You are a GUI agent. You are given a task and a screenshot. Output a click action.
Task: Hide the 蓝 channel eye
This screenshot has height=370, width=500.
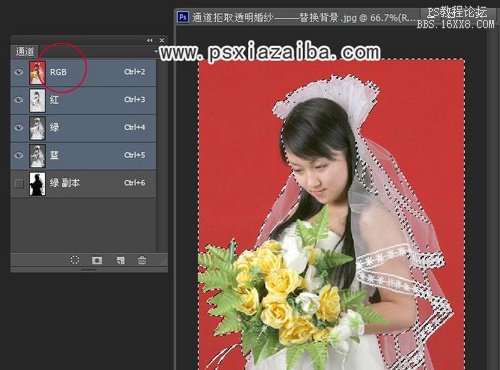19,155
